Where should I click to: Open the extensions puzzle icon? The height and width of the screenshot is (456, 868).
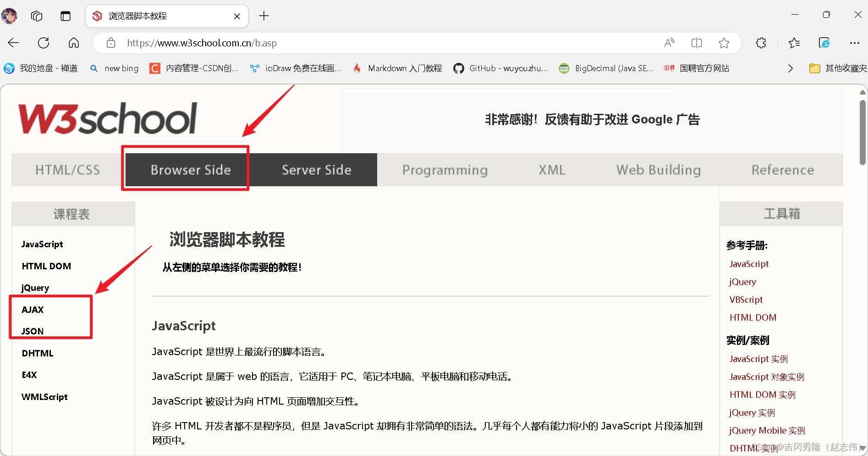pos(761,43)
